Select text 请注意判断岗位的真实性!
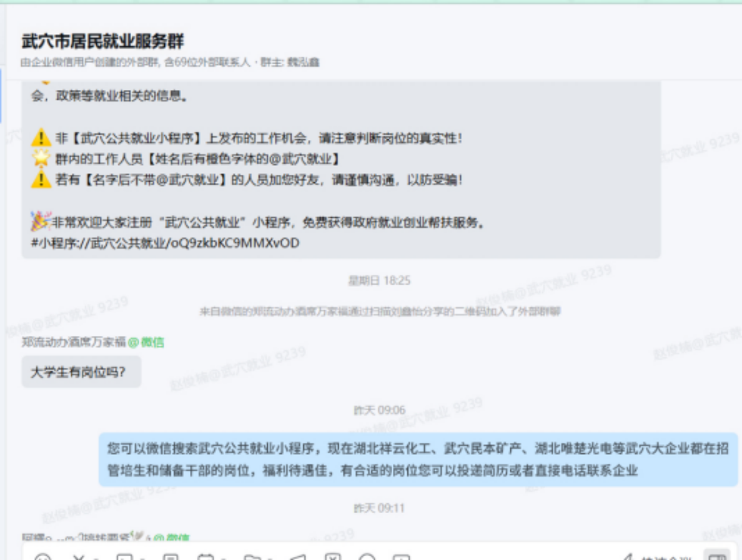This screenshot has height=560, width=742. click(x=391, y=138)
